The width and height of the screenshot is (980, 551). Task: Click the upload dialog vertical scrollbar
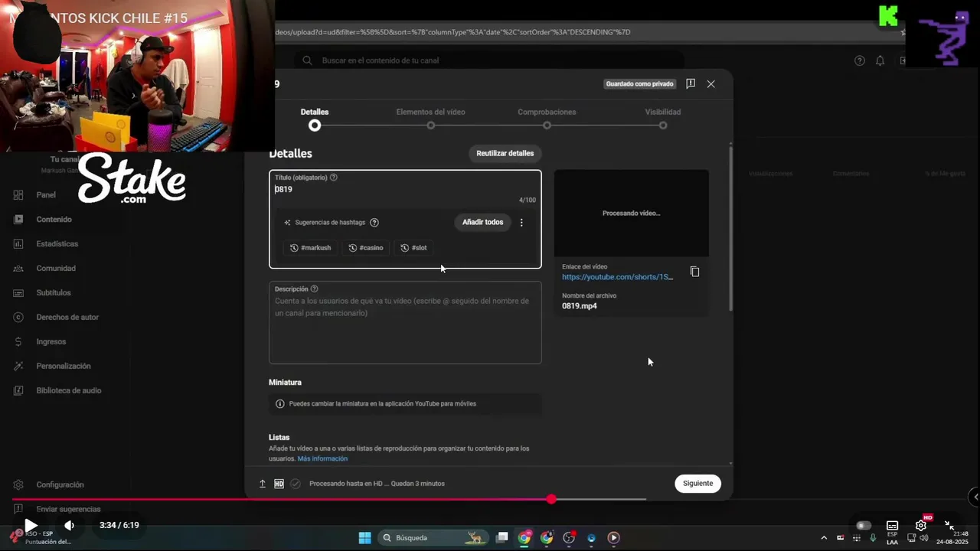tap(730, 230)
